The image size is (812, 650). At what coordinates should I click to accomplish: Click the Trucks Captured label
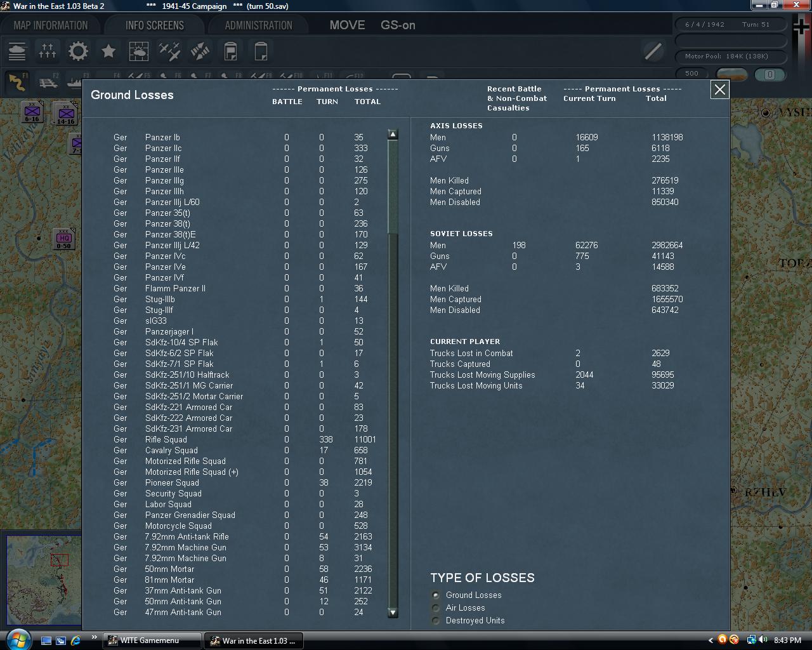click(x=460, y=364)
